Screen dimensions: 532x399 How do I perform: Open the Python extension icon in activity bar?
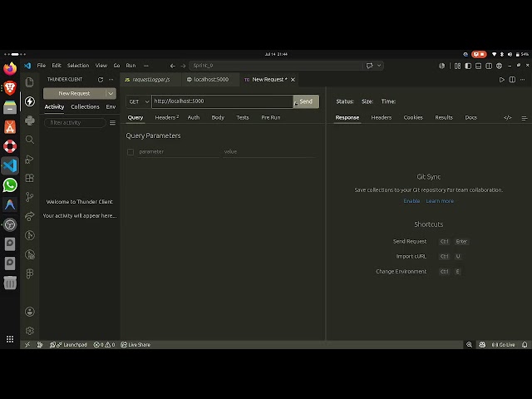(x=30, y=121)
